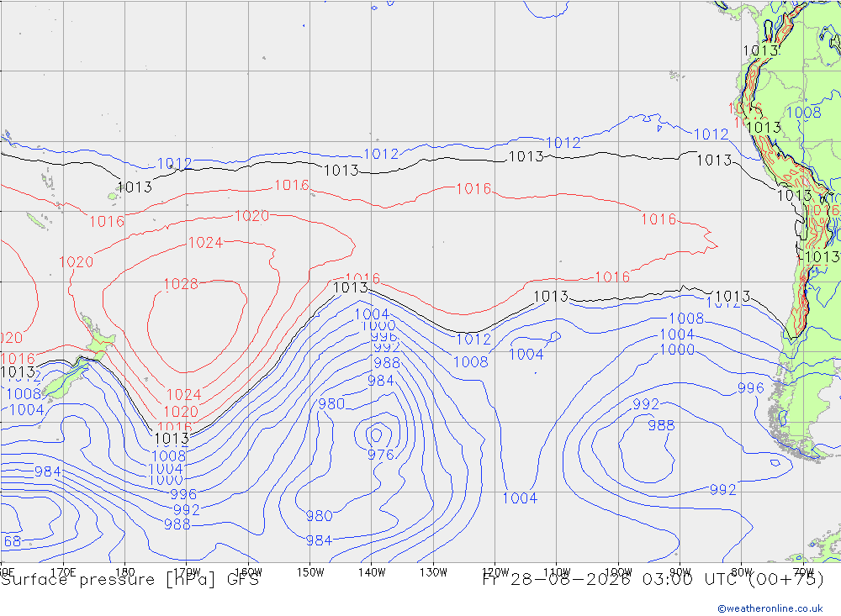Image resolution: width=841 pixels, height=616 pixels.
Task: Click the forecast date 28-08-2026 text
Action: pyautogui.click(x=570, y=580)
